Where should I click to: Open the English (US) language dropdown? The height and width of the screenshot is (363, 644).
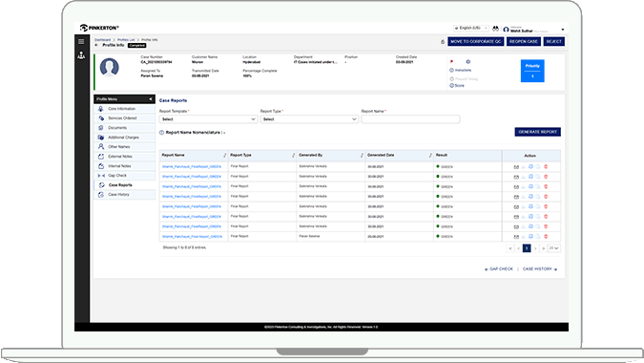(470, 28)
